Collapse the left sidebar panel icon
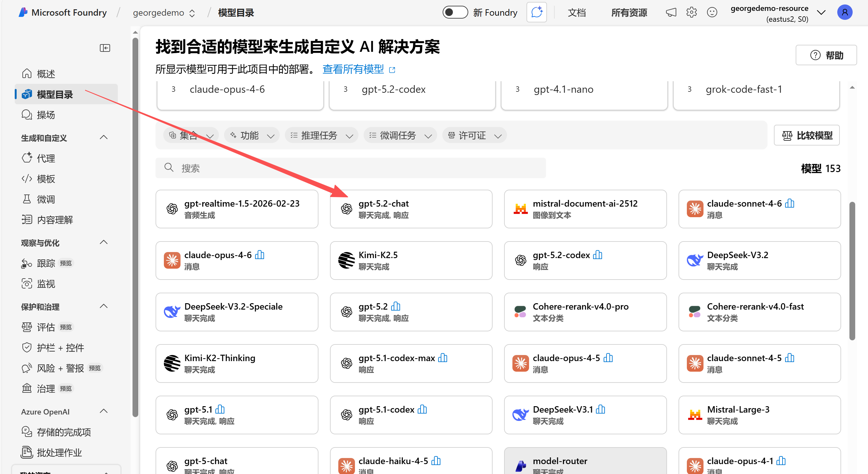This screenshot has width=868, height=474. pos(105,48)
